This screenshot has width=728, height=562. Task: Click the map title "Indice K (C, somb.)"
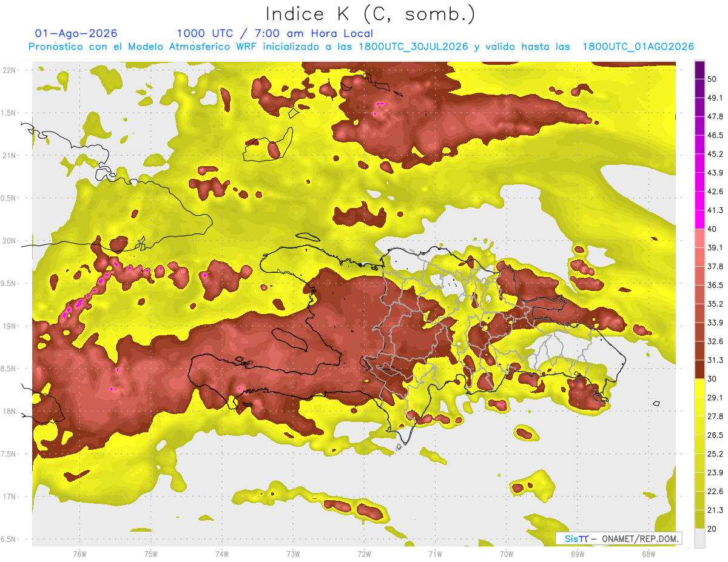tap(370, 14)
